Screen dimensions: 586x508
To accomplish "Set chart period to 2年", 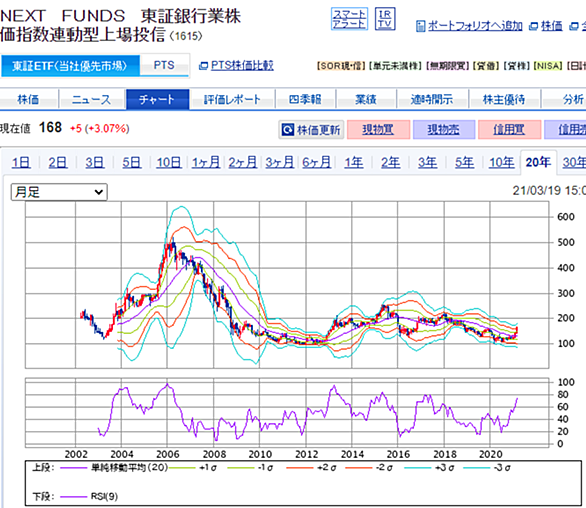I will (391, 163).
